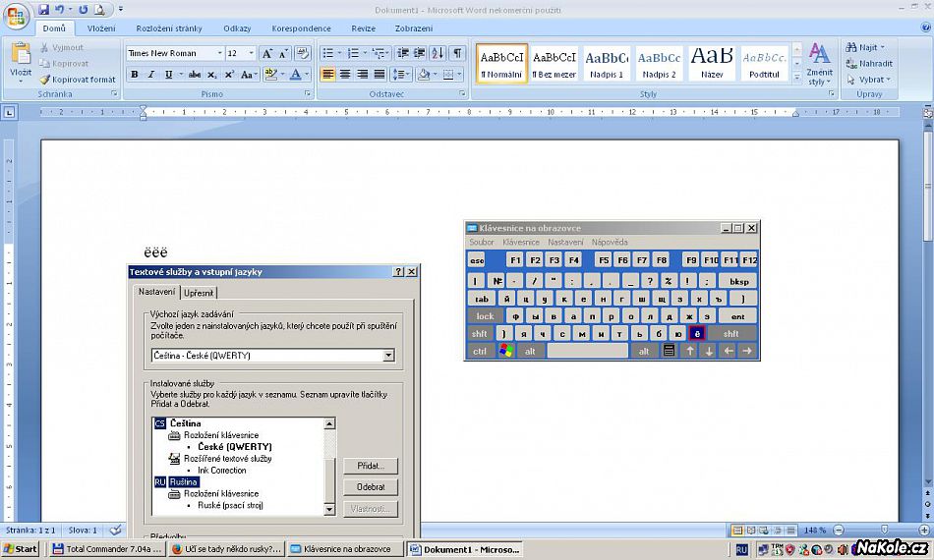The width and height of the screenshot is (934, 560).
Task: Click the numbered list icon
Action: 353,53
